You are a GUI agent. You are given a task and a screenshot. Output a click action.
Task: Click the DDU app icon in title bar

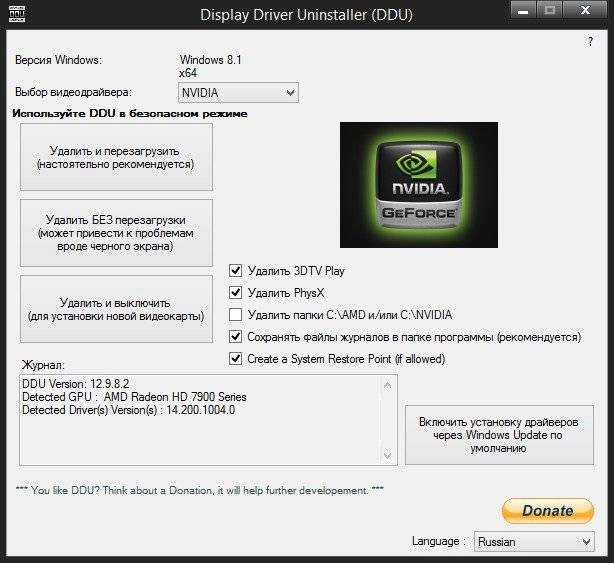tap(17, 14)
